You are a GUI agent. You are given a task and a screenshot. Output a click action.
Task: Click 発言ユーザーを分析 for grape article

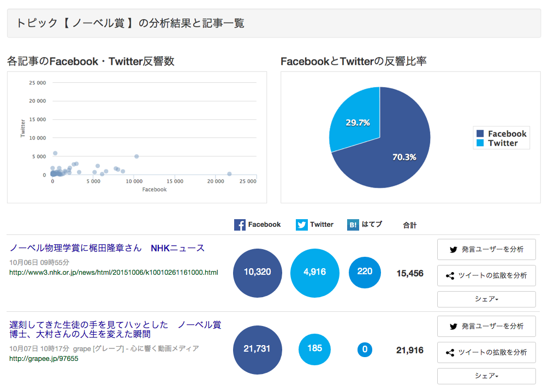coord(486,326)
